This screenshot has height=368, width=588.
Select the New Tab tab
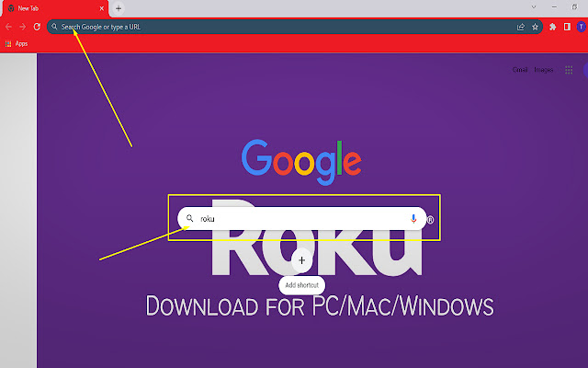click(x=55, y=8)
